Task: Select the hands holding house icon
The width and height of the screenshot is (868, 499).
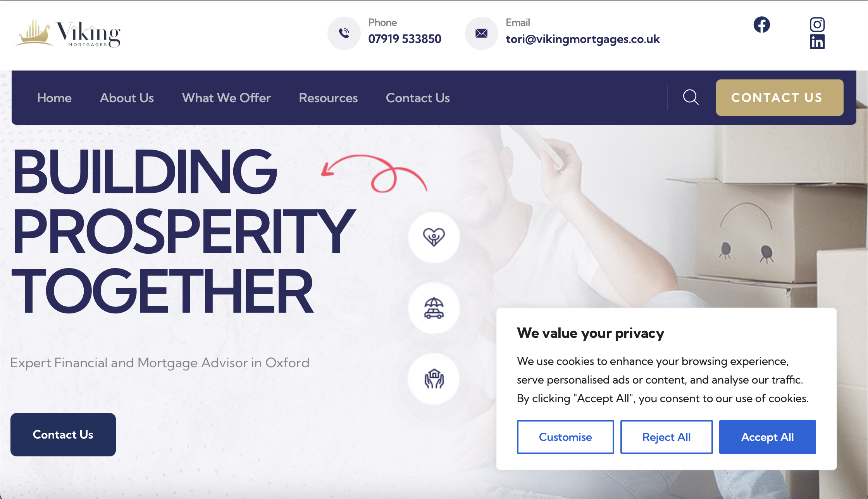Action: tap(434, 379)
